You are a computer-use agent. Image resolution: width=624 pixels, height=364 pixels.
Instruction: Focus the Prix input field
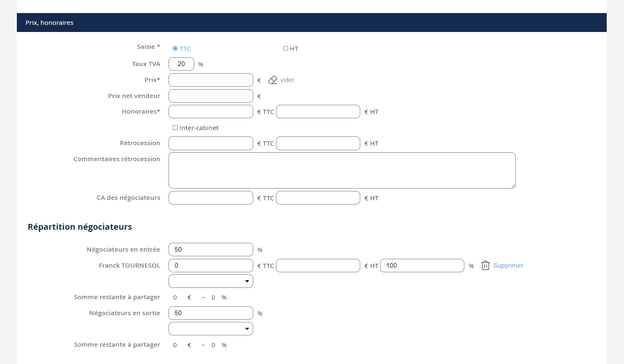tap(211, 80)
